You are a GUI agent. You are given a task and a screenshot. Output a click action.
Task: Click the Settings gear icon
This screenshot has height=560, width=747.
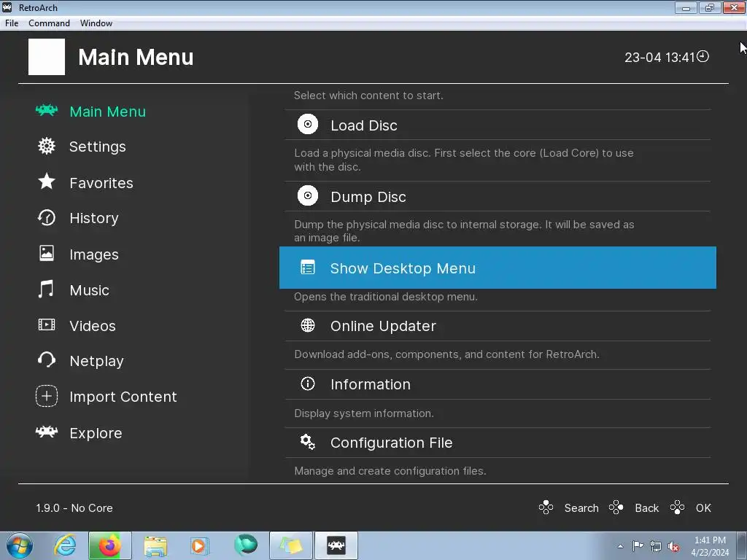pos(47,146)
